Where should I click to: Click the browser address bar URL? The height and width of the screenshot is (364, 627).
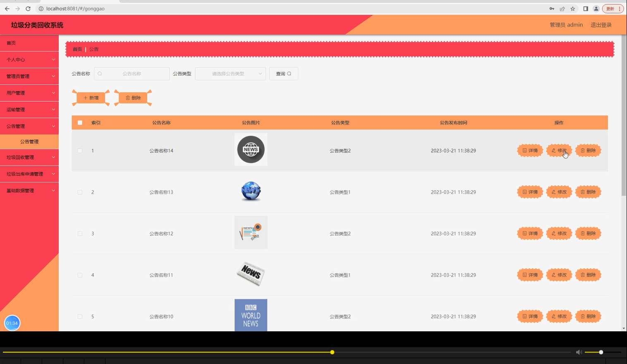[x=75, y=9]
